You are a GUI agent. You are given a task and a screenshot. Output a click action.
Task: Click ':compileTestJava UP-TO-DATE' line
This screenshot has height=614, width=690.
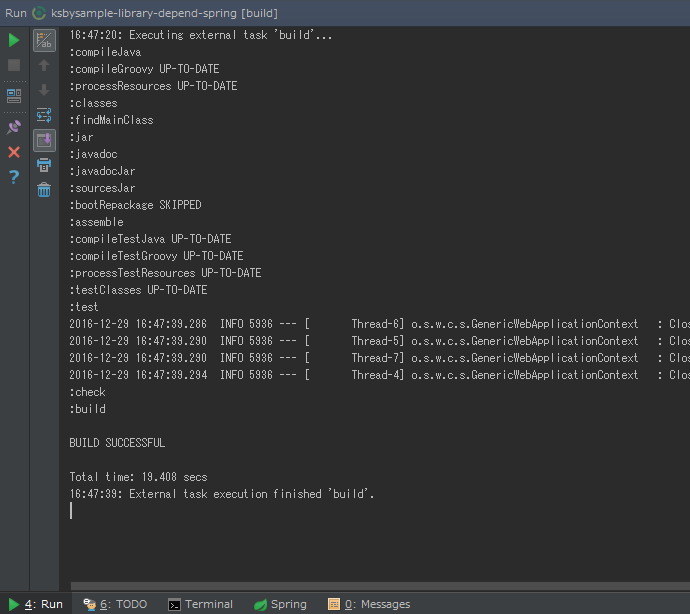pos(150,239)
